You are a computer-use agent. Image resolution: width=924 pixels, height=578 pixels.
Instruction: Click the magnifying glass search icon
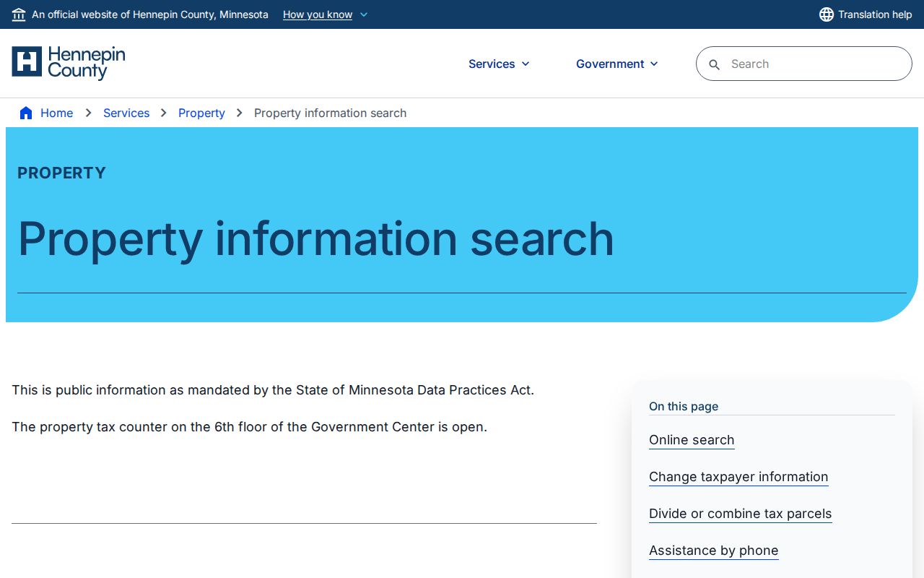715,64
